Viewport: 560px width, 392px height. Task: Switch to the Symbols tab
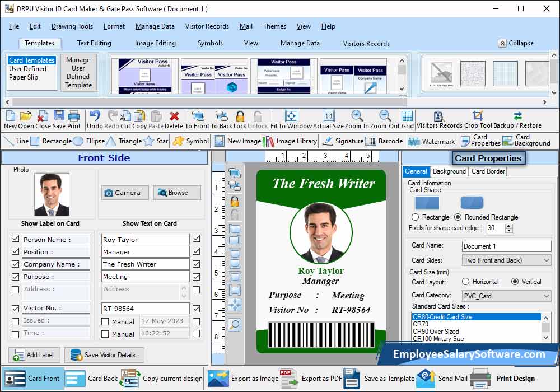coord(210,43)
